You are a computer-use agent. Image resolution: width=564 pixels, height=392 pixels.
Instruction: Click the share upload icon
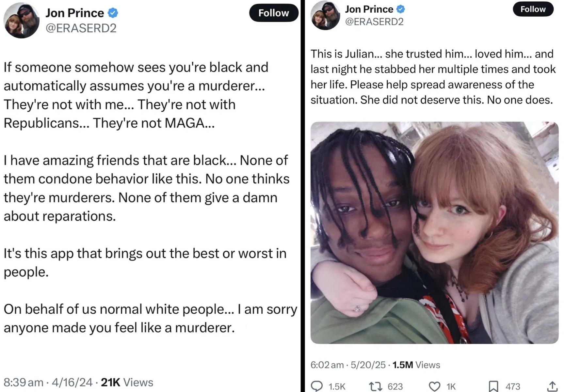[x=552, y=386]
